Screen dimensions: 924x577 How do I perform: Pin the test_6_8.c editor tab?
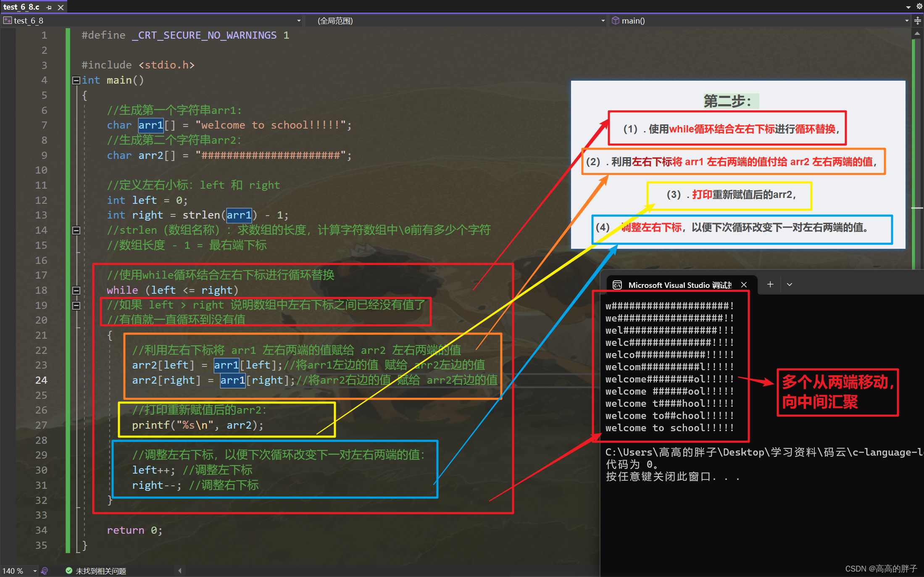[49, 7]
